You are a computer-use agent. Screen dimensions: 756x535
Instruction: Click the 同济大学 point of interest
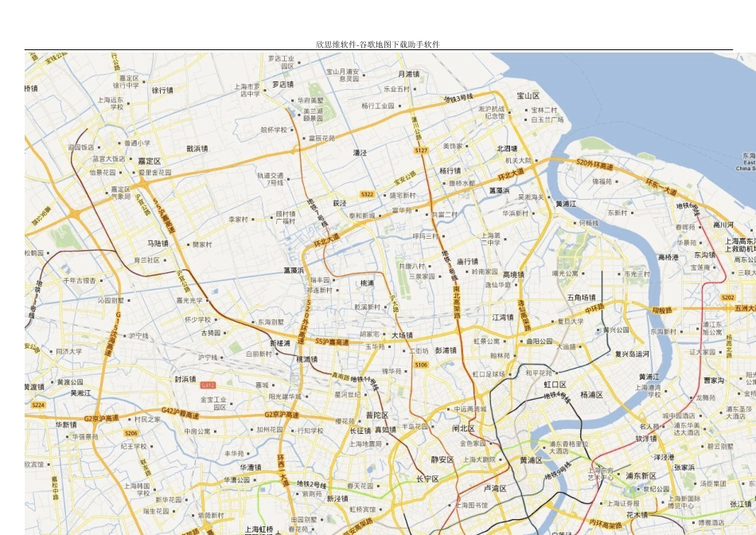pyautogui.click(x=69, y=352)
